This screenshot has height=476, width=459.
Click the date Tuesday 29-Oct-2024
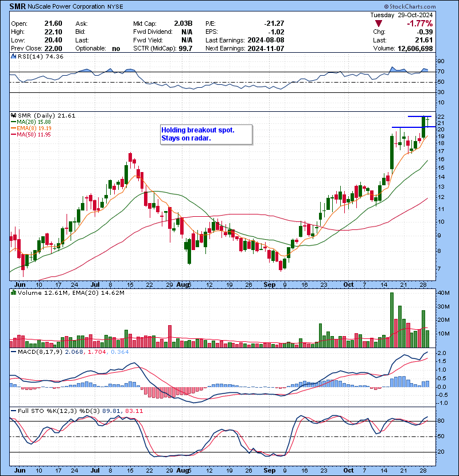click(x=402, y=15)
